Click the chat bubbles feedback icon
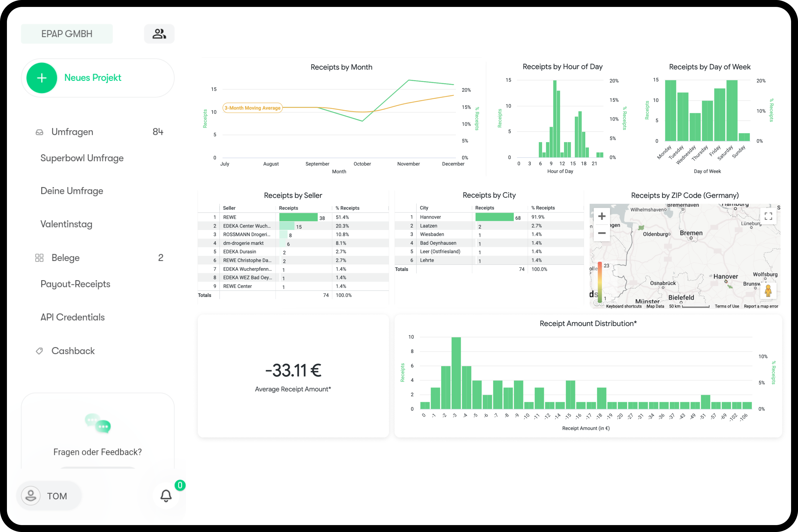This screenshot has width=798, height=532. pos(98,423)
